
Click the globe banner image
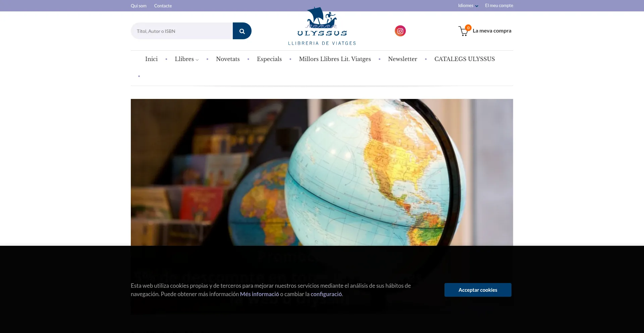(x=322, y=172)
